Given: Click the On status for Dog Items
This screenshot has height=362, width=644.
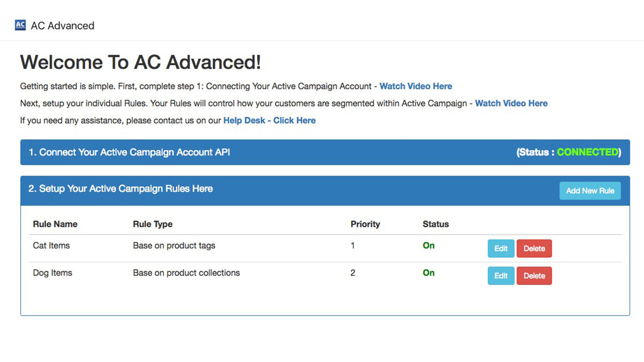Looking at the screenshot, I should [x=429, y=273].
